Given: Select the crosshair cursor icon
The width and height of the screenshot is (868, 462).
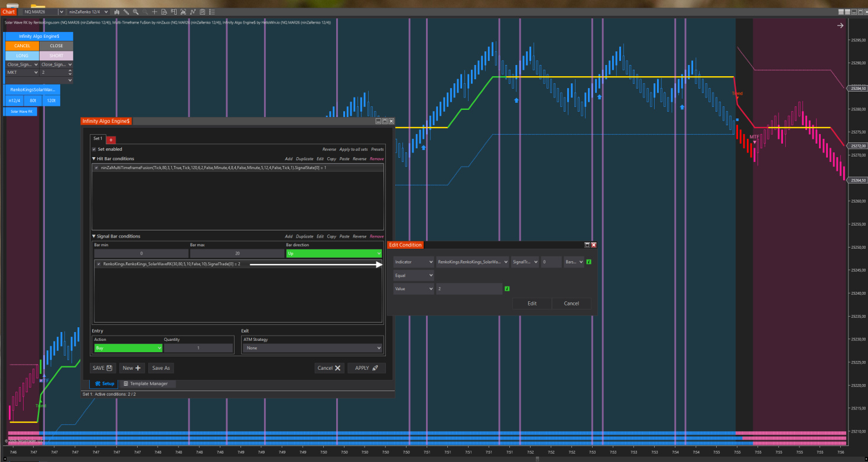Looking at the screenshot, I should (154, 12).
